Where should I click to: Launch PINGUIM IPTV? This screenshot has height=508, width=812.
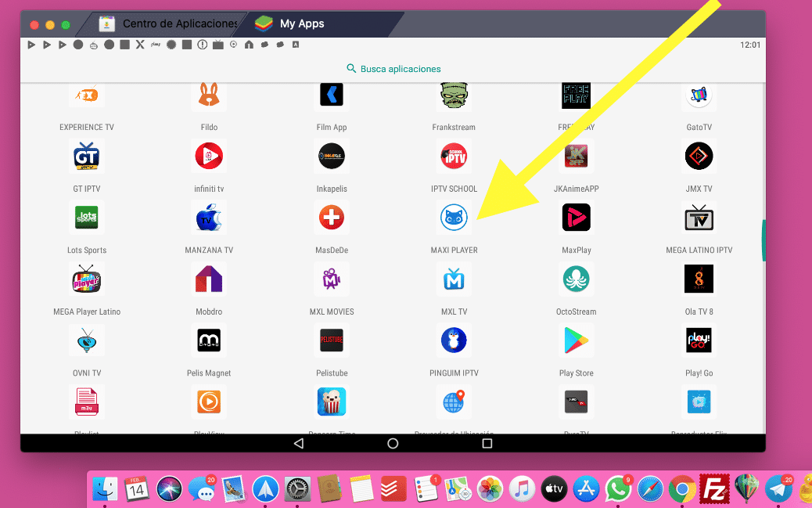pyautogui.click(x=454, y=340)
